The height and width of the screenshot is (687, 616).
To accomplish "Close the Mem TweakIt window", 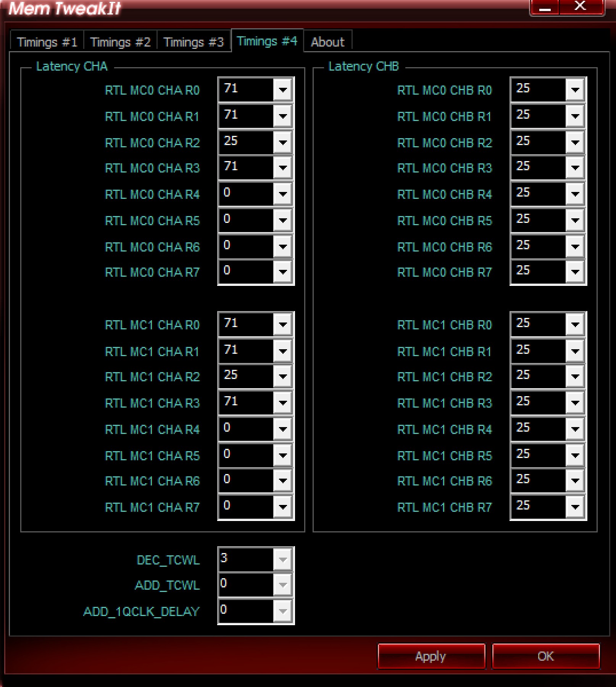I will click(x=581, y=7).
